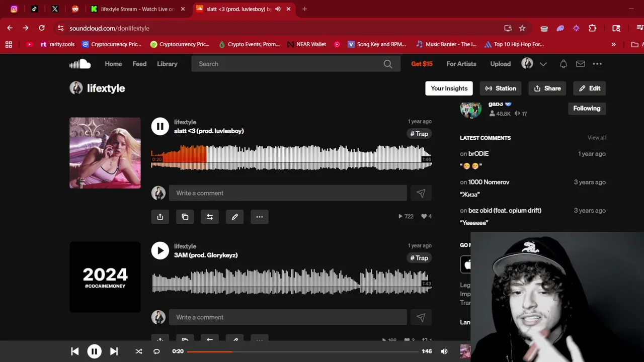Open the 2024 #COCAINEMONEY artwork
This screenshot has height=362, width=644.
[x=105, y=277]
